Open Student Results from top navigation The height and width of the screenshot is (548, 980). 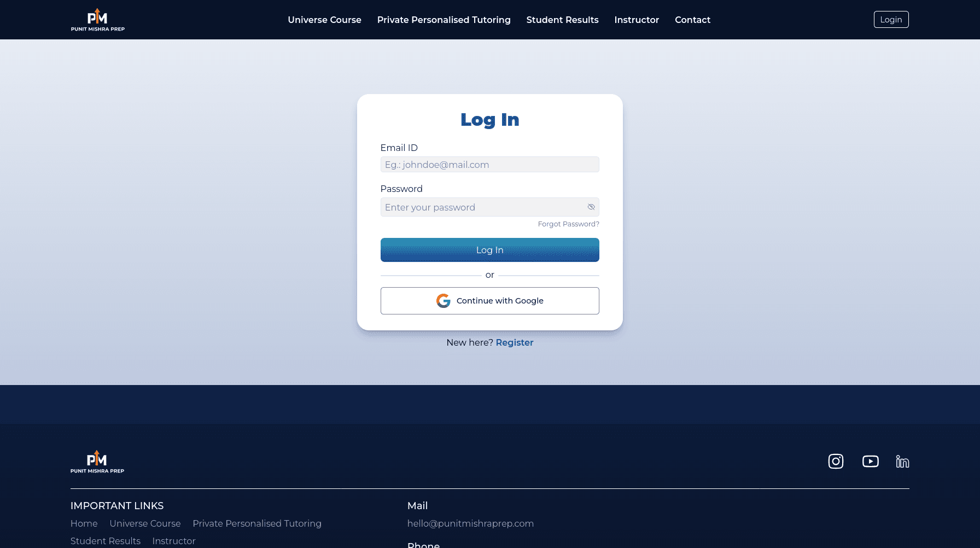(x=562, y=20)
